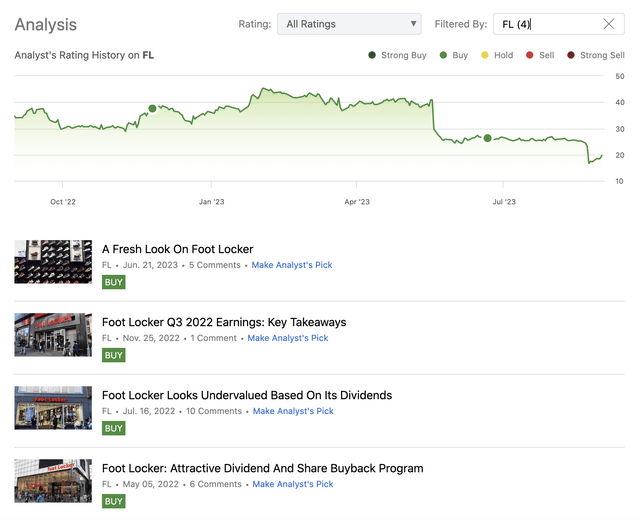
Task: Toggle the Strong Sell legend dot
Action: [571, 55]
